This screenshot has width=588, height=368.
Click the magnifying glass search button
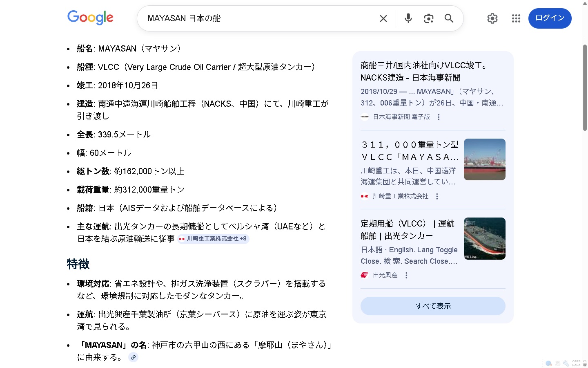point(449,18)
